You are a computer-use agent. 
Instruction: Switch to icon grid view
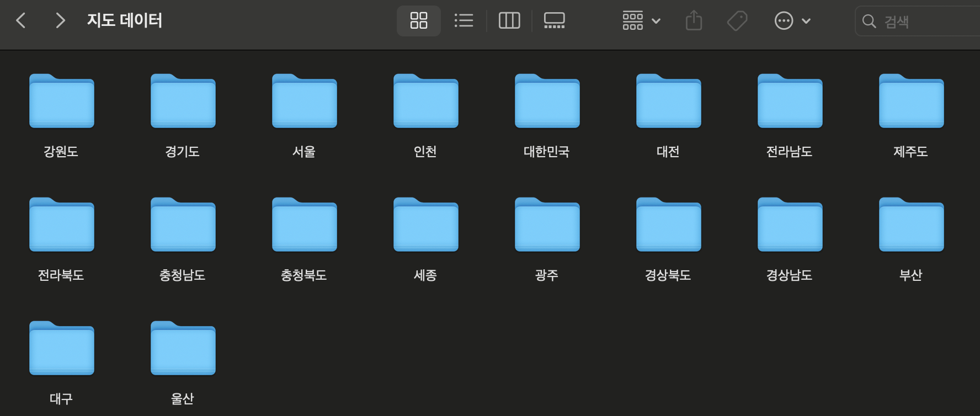[x=419, y=21]
